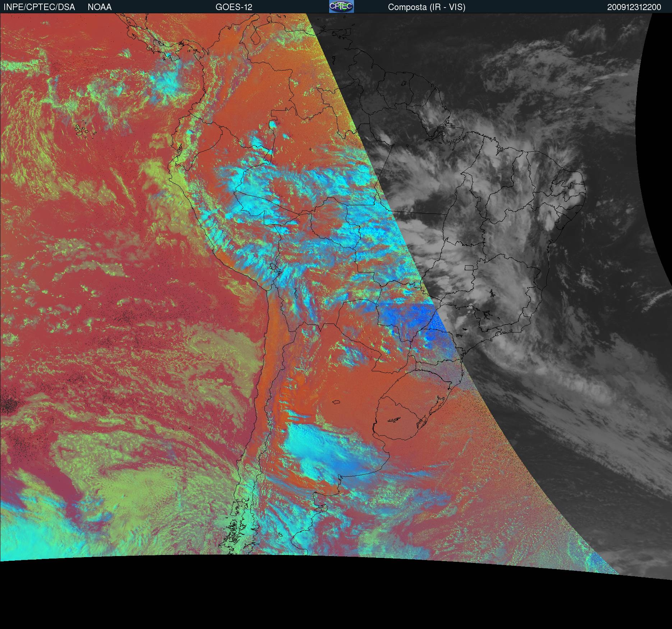This screenshot has height=629, width=672.
Task: Click the 200912312200 timestamp
Action: (x=634, y=7)
